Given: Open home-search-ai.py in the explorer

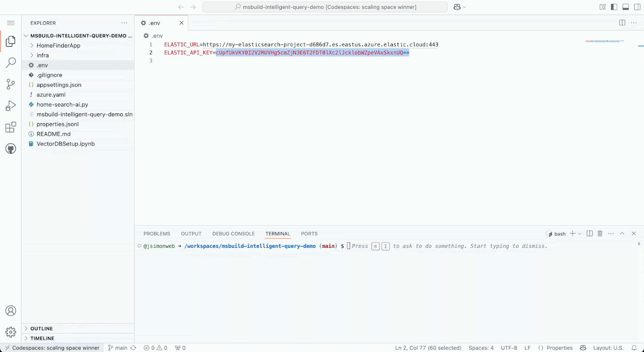Looking at the screenshot, I should (x=62, y=105).
